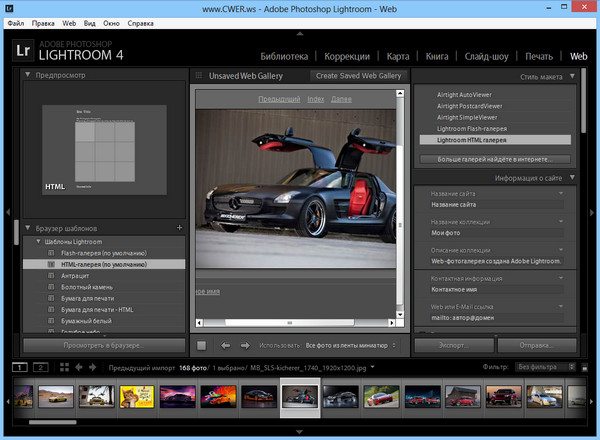Viewport: 600px width, 440px height.
Task: Open the Вид menu
Action: 90,23
